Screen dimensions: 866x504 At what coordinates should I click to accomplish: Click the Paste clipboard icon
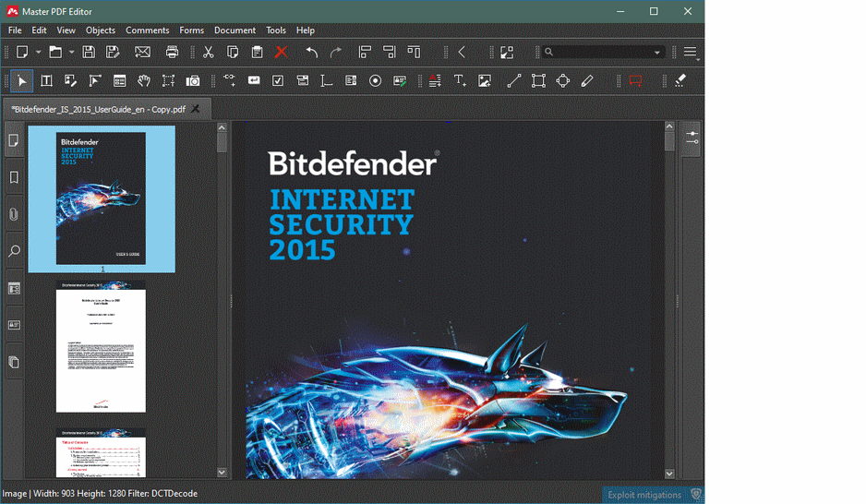coord(257,52)
